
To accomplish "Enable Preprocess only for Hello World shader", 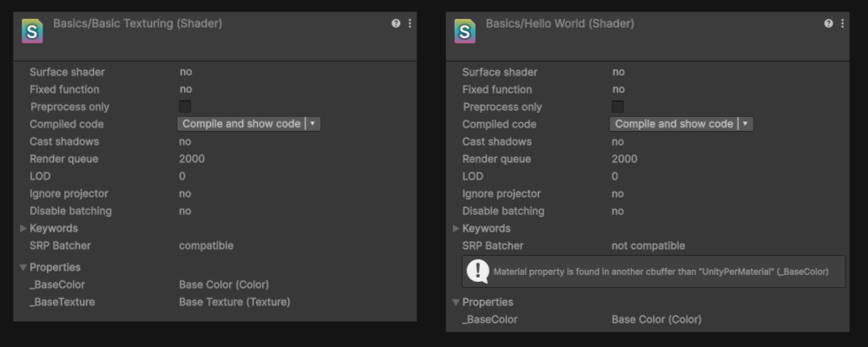I will pos(618,107).
